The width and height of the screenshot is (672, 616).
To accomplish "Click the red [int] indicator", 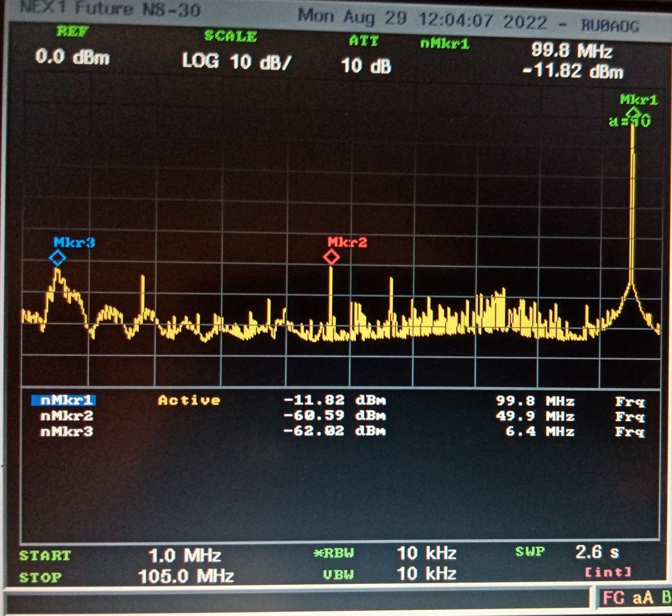I will click(x=608, y=572).
